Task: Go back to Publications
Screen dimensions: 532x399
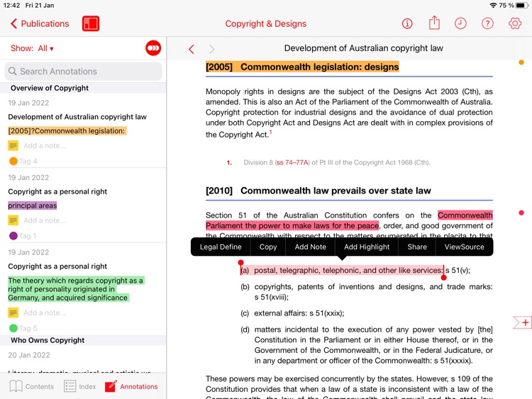Action: 40,23
